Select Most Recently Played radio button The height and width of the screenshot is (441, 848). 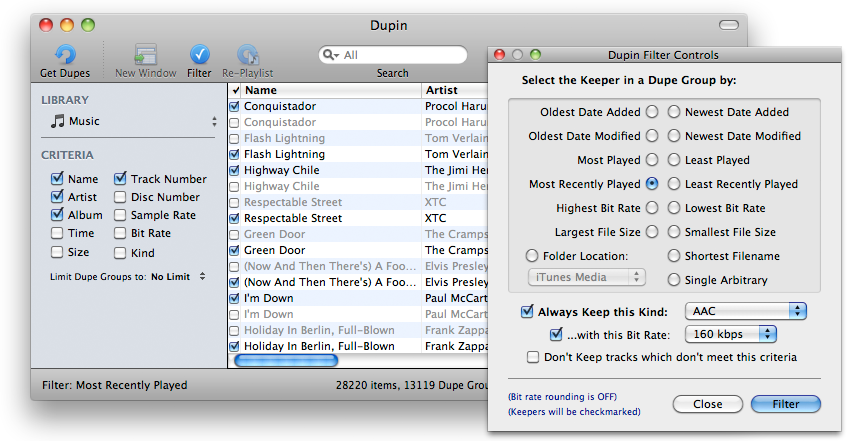pyautogui.click(x=652, y=184)
